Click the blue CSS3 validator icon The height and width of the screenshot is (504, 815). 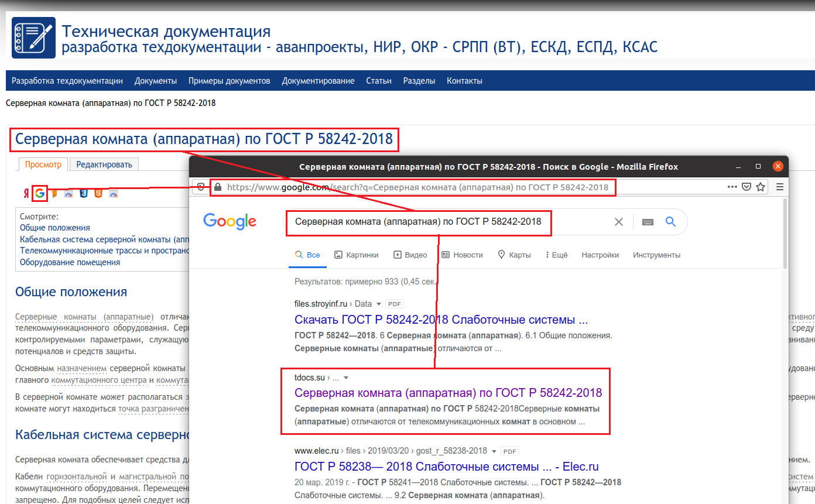(84, 193)
